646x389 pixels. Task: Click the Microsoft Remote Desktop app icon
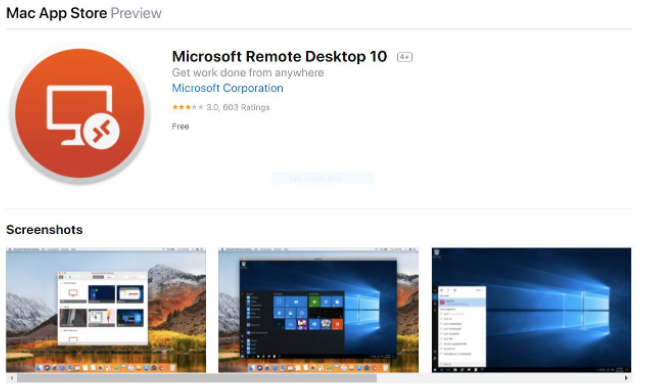(80, 113)
